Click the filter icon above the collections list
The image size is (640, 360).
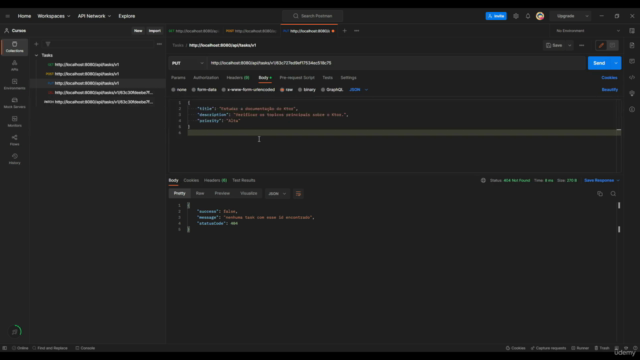point(48,44)
